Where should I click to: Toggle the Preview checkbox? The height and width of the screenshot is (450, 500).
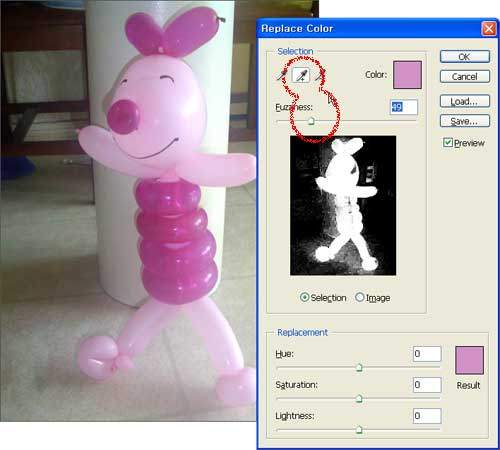(x=447, y=143)
